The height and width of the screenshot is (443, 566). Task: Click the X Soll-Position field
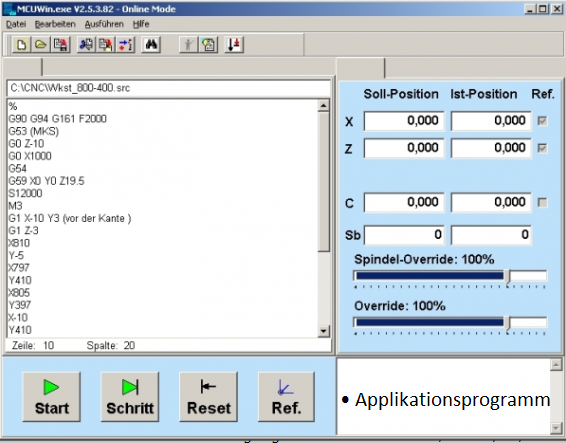[x=404, y=121]
